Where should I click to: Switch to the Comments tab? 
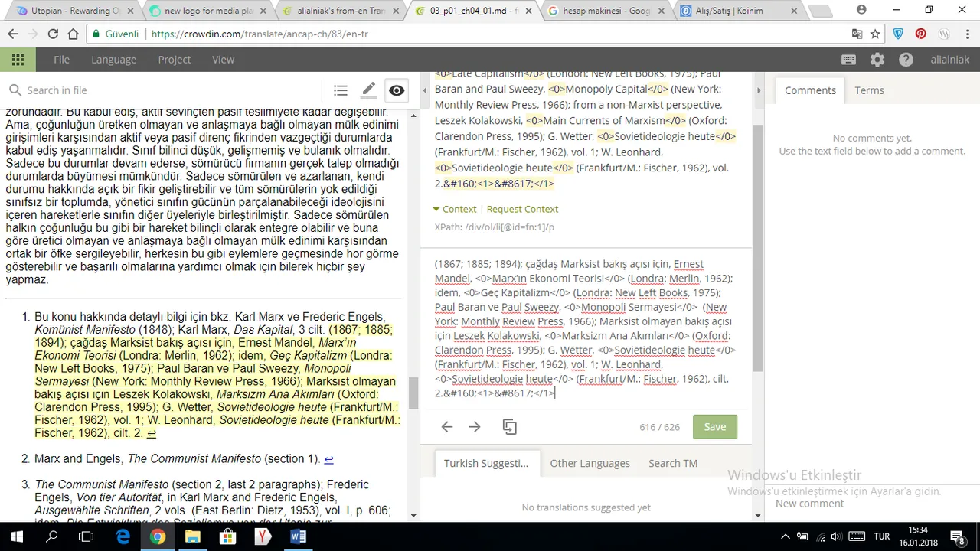coord(810,90)
